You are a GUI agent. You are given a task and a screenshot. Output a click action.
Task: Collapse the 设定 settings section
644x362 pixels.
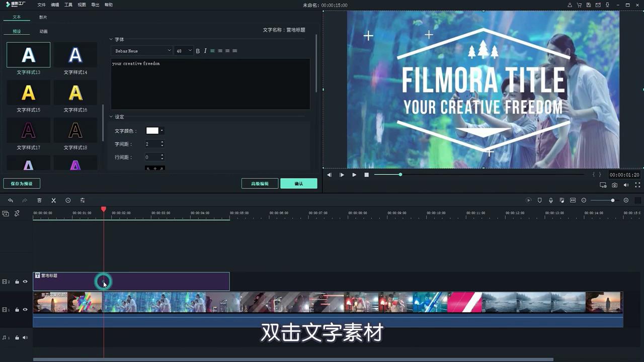pos(111,117)
